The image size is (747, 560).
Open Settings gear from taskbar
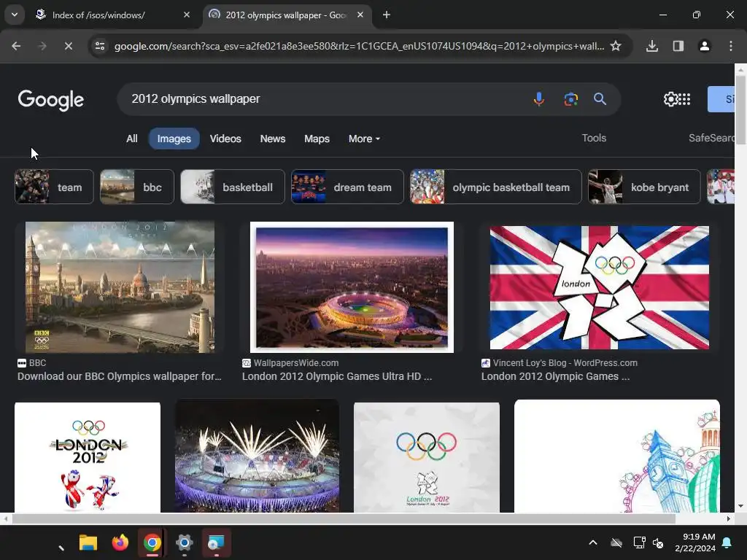click(x=184, y=542)
